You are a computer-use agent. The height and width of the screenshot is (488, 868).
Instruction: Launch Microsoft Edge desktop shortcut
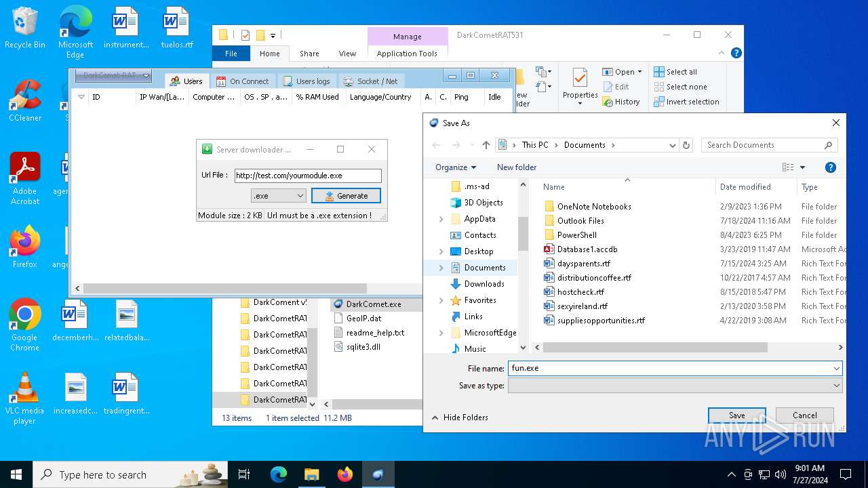pyautogui.click(x=75, y=33)
